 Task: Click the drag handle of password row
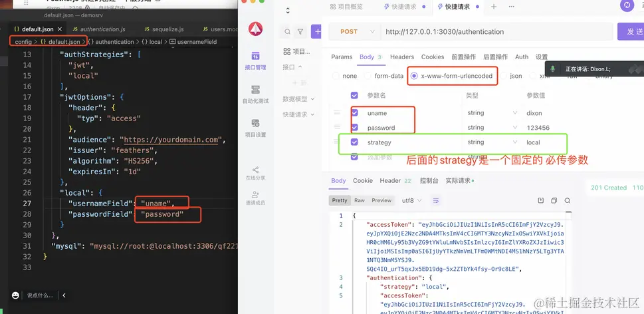(x=337, y=127)
